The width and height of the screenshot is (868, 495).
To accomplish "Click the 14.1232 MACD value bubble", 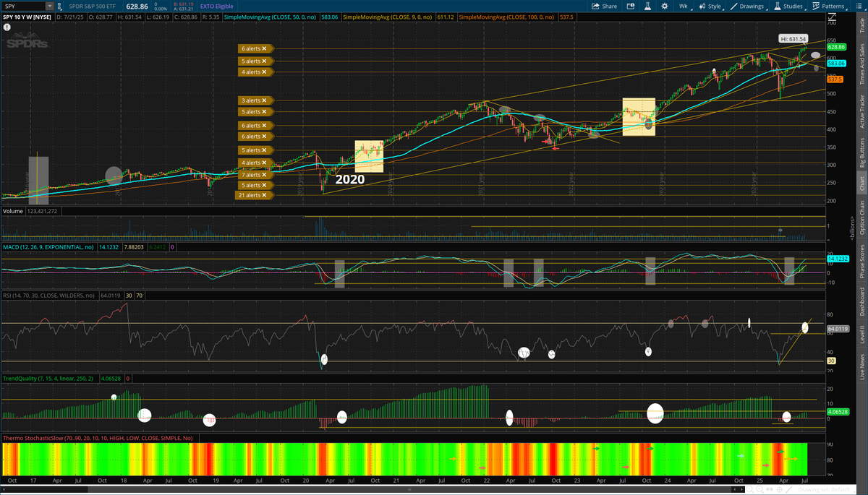I will pos(837,258).
